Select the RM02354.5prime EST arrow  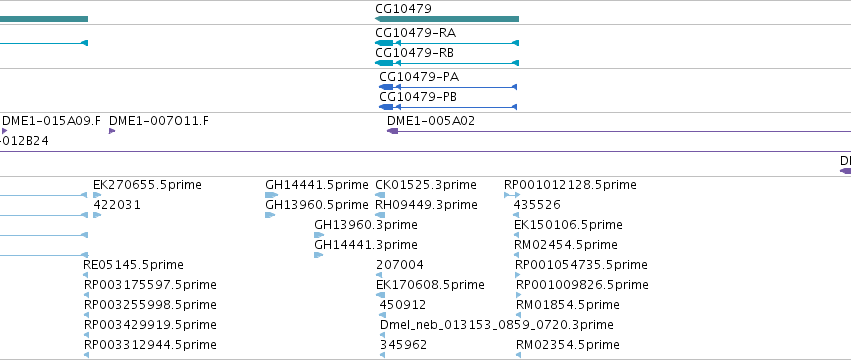click(x=518, y=355)
